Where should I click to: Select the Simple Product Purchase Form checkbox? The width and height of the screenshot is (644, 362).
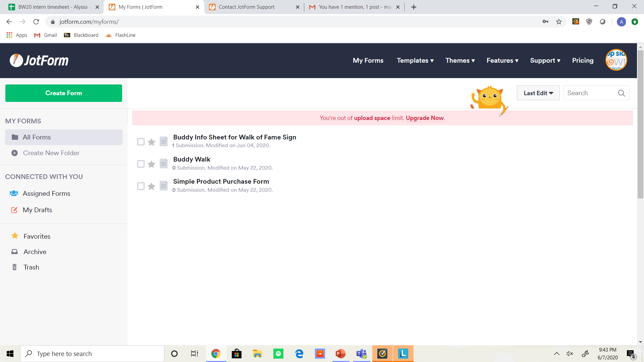coord(141,186)
